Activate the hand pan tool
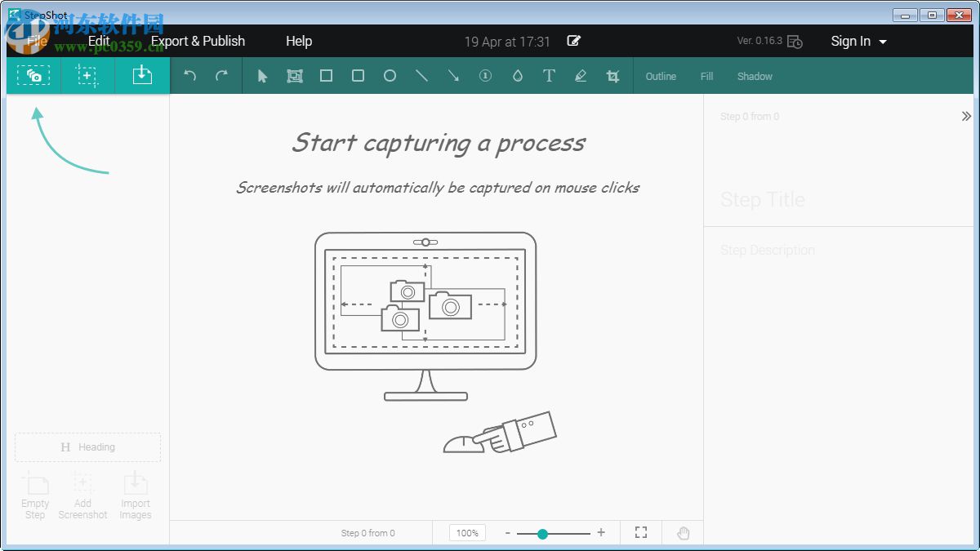The image size is (980, 551). (x=684, y=533)
